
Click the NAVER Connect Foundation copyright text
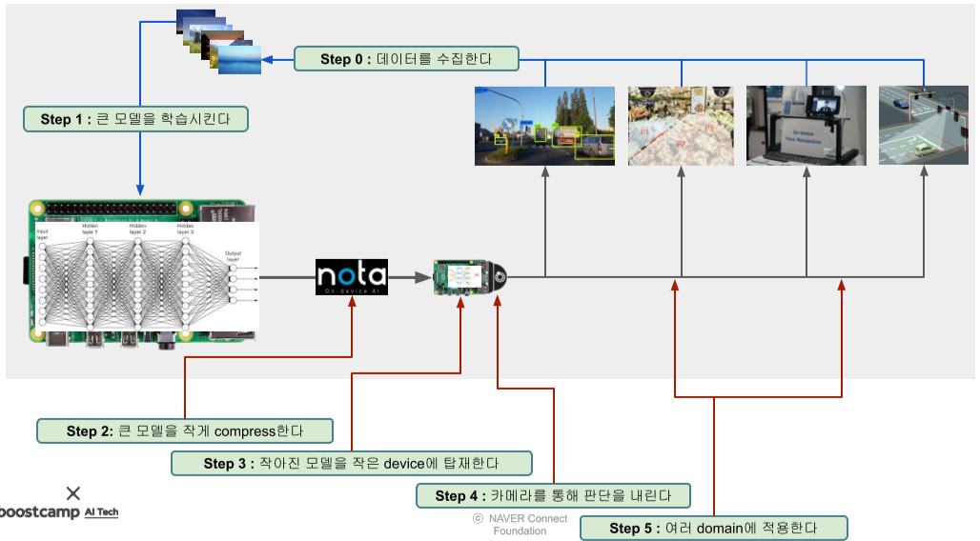pyautogui.click(x=520, y=525)
